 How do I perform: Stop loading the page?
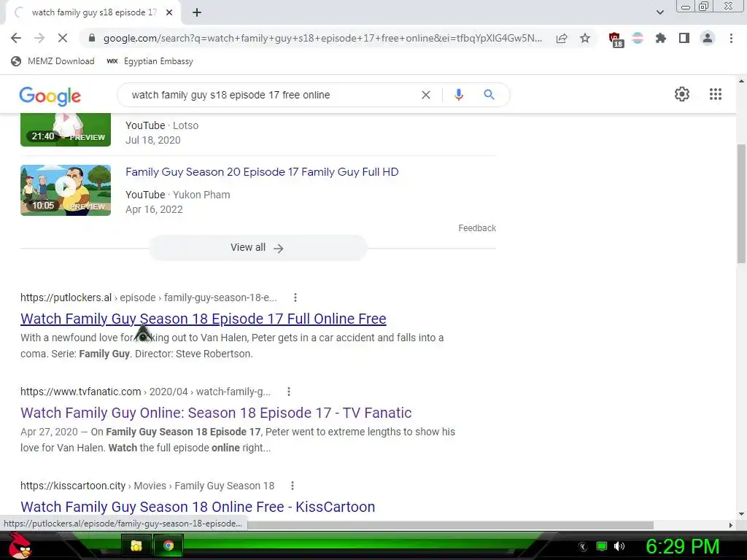pyautogui.click(x=63, y=38)
